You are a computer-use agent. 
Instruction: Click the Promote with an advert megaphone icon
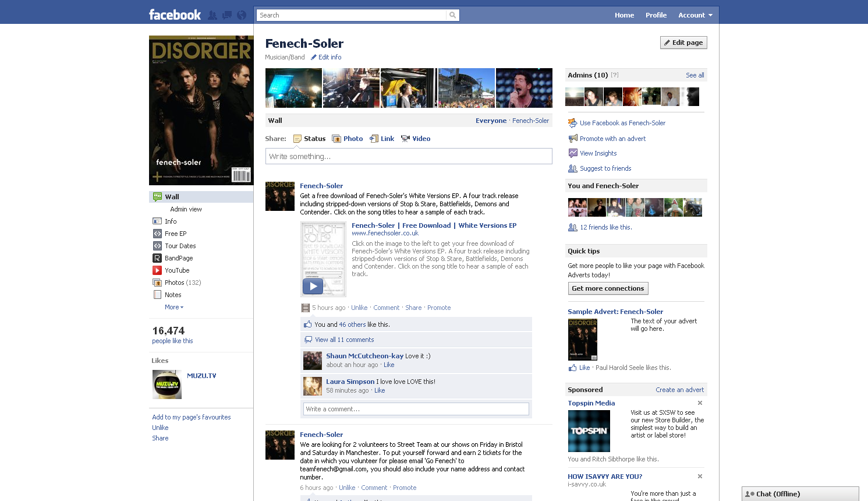(573, 139)
